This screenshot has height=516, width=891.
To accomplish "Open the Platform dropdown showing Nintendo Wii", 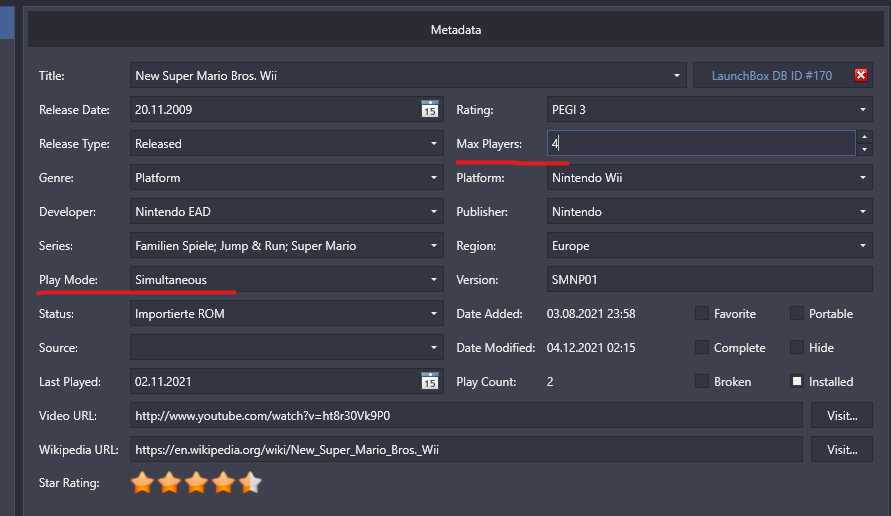I will coord(709,177).
